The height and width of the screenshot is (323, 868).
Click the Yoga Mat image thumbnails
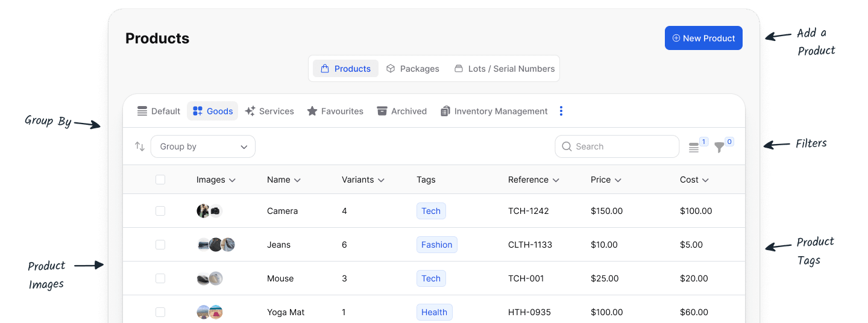[x=210, y=312]
